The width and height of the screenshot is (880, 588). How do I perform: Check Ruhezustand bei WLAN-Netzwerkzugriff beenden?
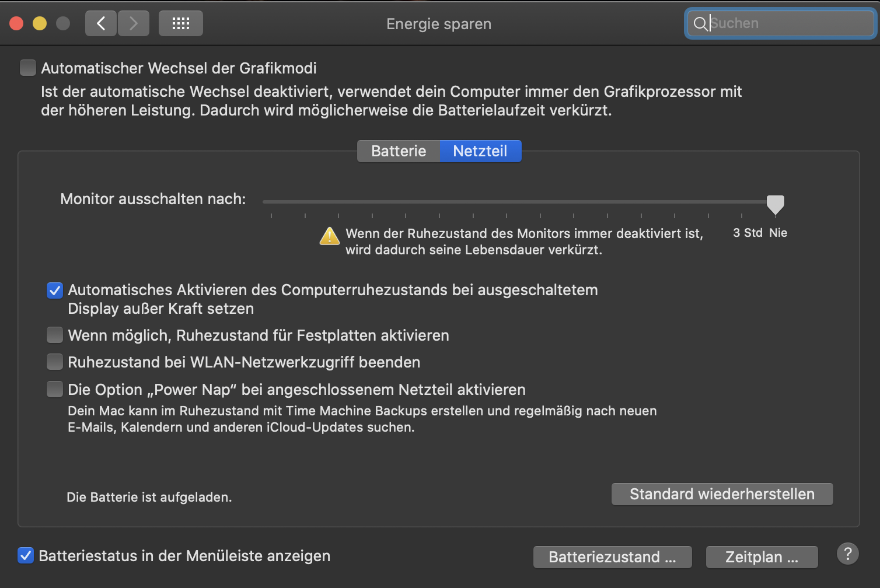point(55,362)
